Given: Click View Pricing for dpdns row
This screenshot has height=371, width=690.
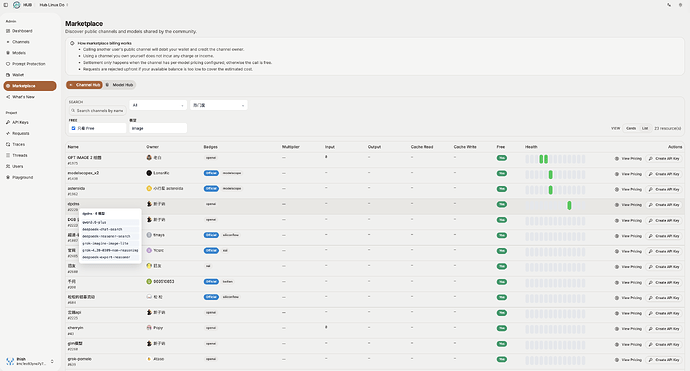Looking at the screenshot, I should coord(628,205).
